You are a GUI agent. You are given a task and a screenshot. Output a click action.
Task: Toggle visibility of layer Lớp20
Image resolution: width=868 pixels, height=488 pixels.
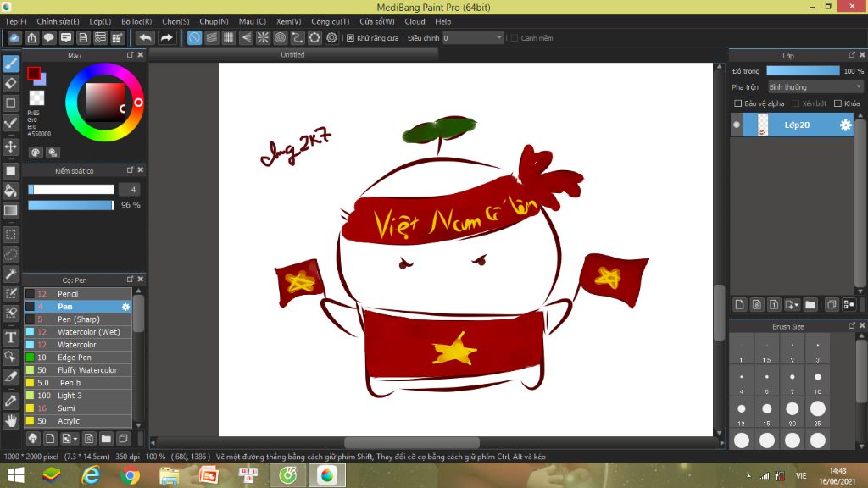(737, 125)
